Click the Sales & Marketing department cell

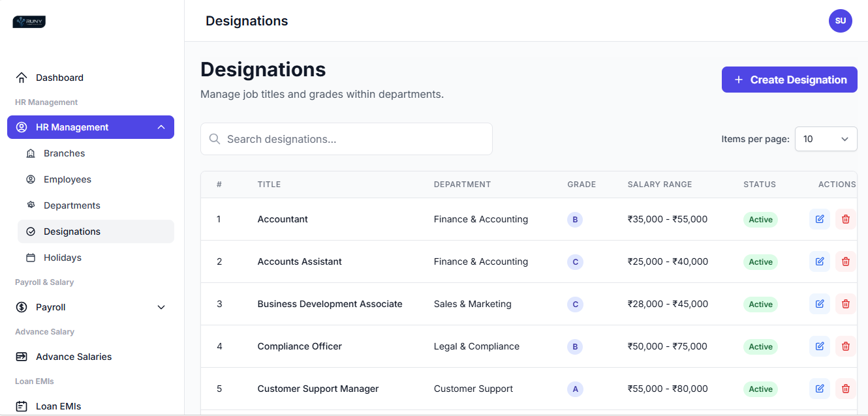pyautogui.click(x=473, y=304)
